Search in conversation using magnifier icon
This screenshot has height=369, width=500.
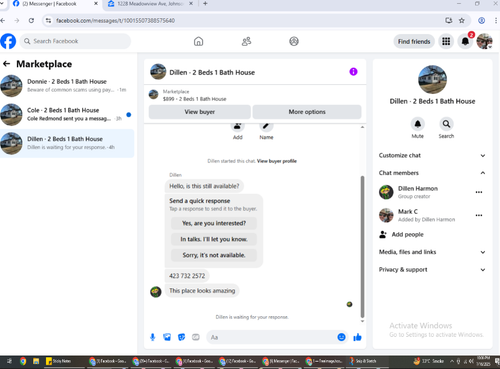446,124
